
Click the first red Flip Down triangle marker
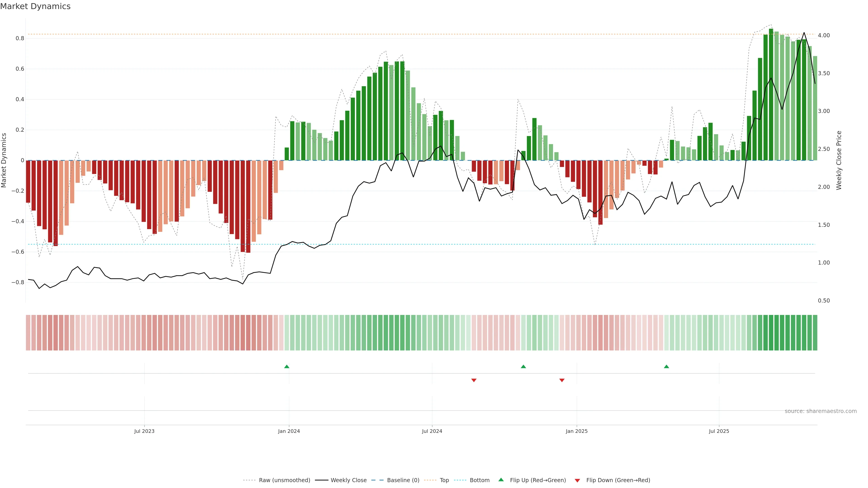tap(474, 380)
